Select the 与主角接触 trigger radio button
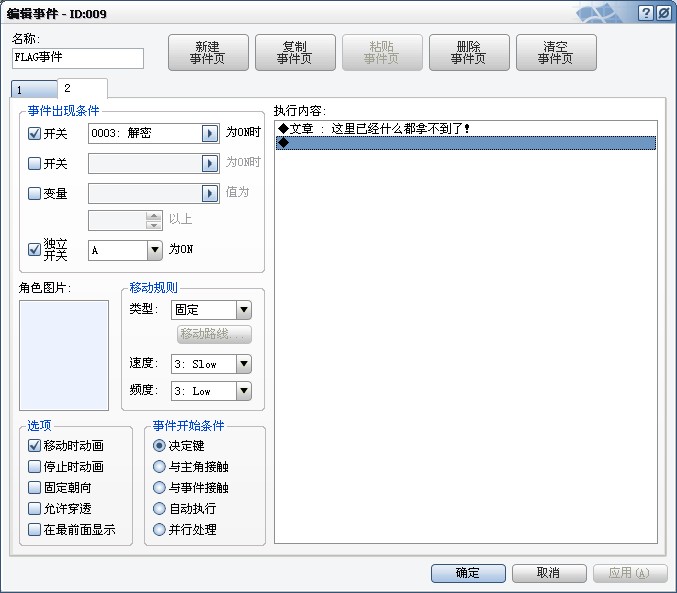 159,466
